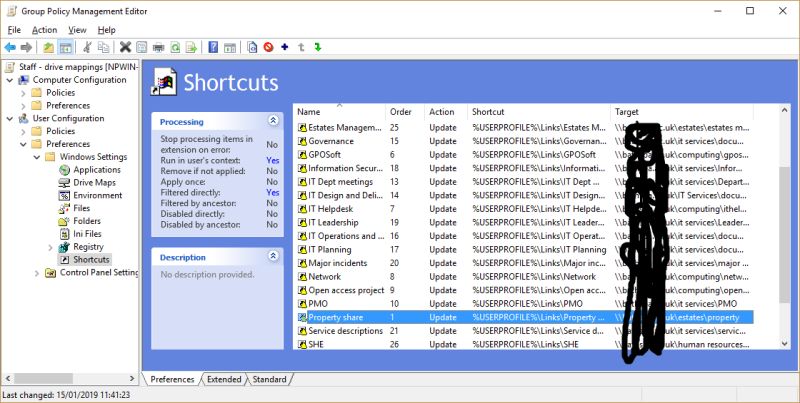
Task: Sort by the Target column header
Action: (x=682, y=112)
